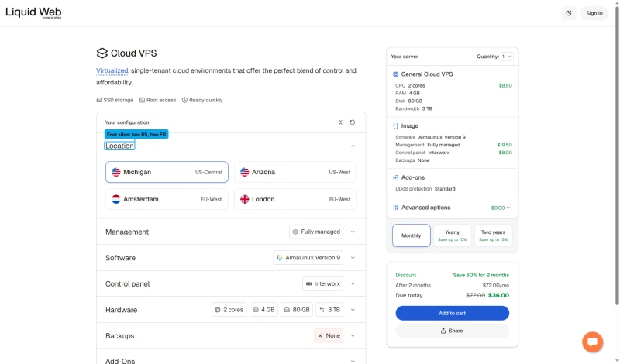Open the Virtualized link

(112, 70)
